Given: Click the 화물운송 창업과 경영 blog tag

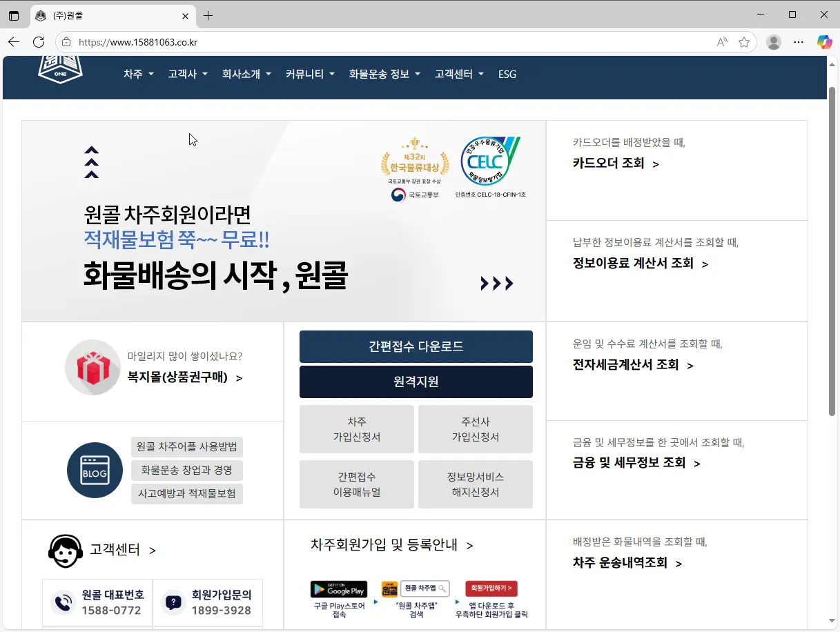Looking at the screenshot, I should coord(186,471).
